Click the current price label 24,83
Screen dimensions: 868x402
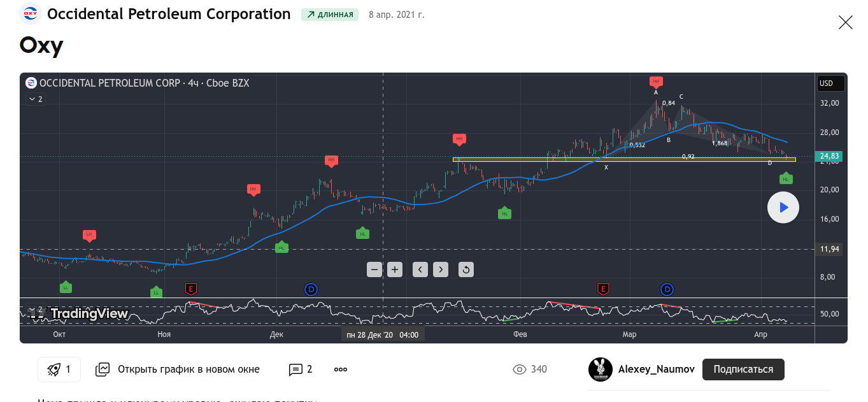(x=830, y=156)
